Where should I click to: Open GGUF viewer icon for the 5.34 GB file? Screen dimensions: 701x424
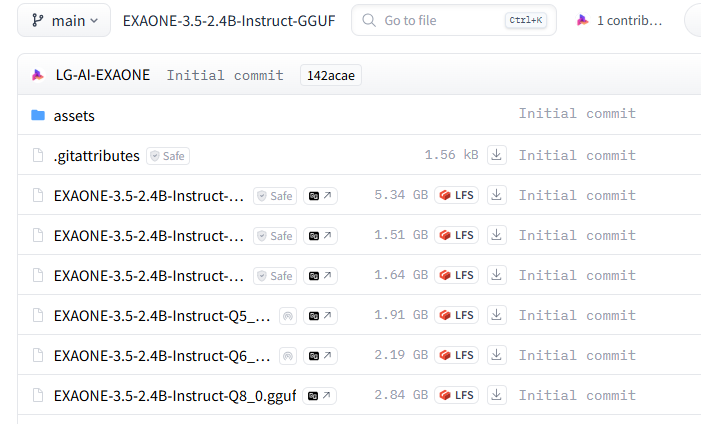320,196
